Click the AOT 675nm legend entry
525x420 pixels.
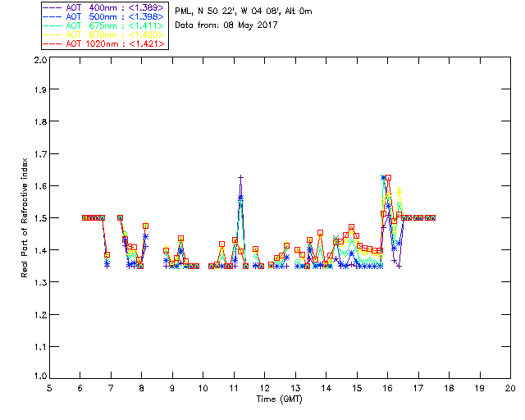point(103,25)
